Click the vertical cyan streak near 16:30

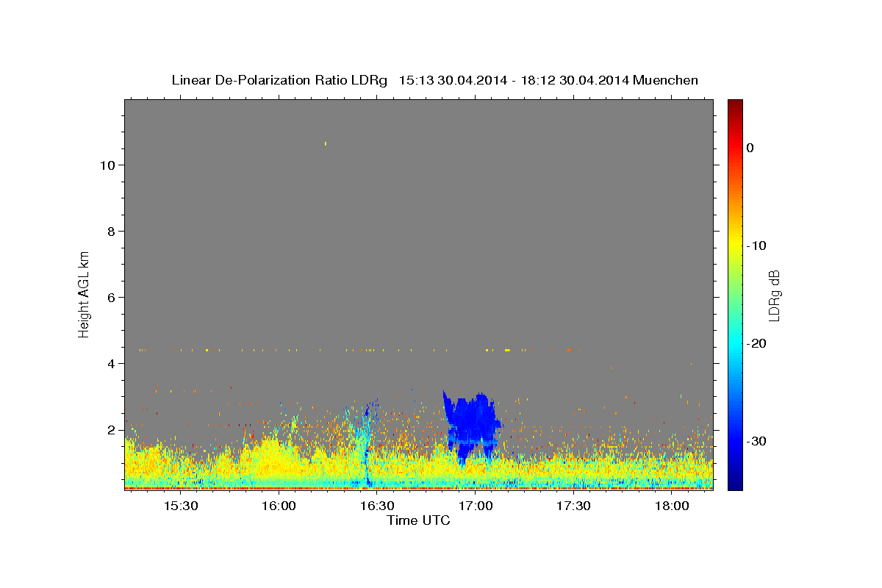pyautogui.click(x=366, y=445)
